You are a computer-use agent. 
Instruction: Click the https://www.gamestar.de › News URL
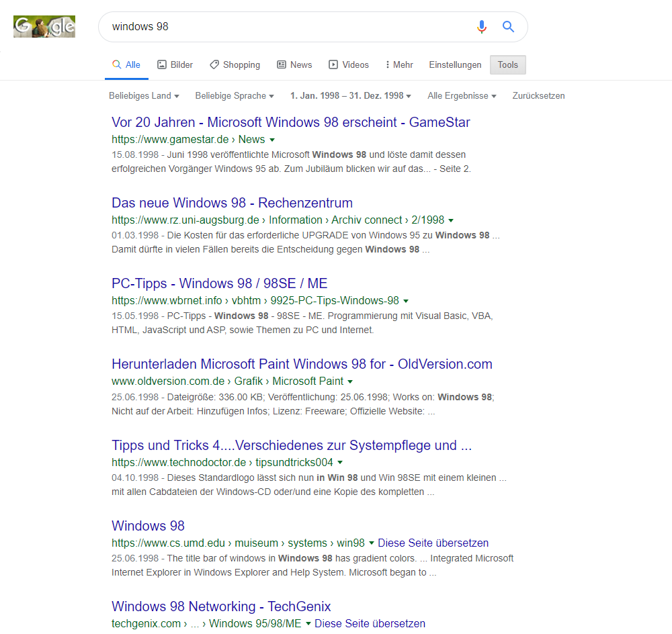click(188, 139)
